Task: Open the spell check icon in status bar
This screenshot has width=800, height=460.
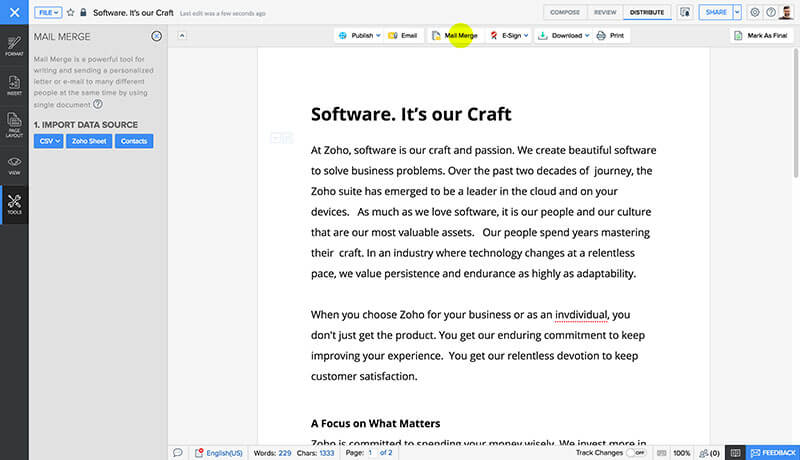Action: [199, 453]
